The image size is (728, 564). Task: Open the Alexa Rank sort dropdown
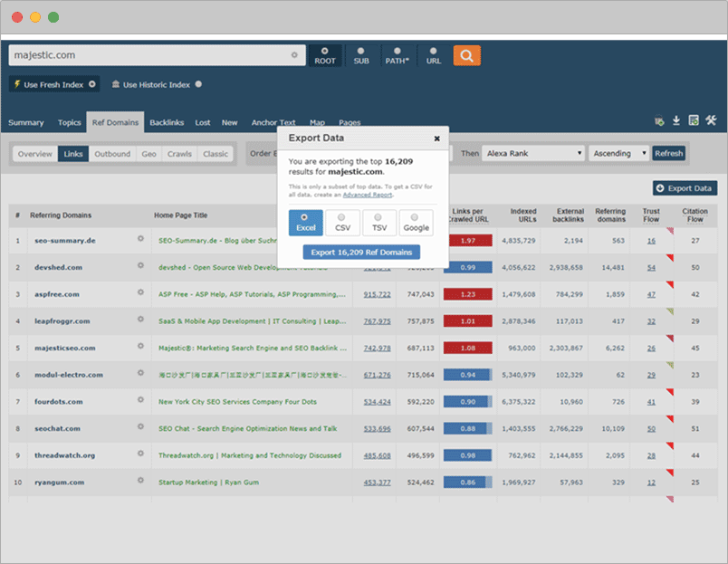[533, 153]
